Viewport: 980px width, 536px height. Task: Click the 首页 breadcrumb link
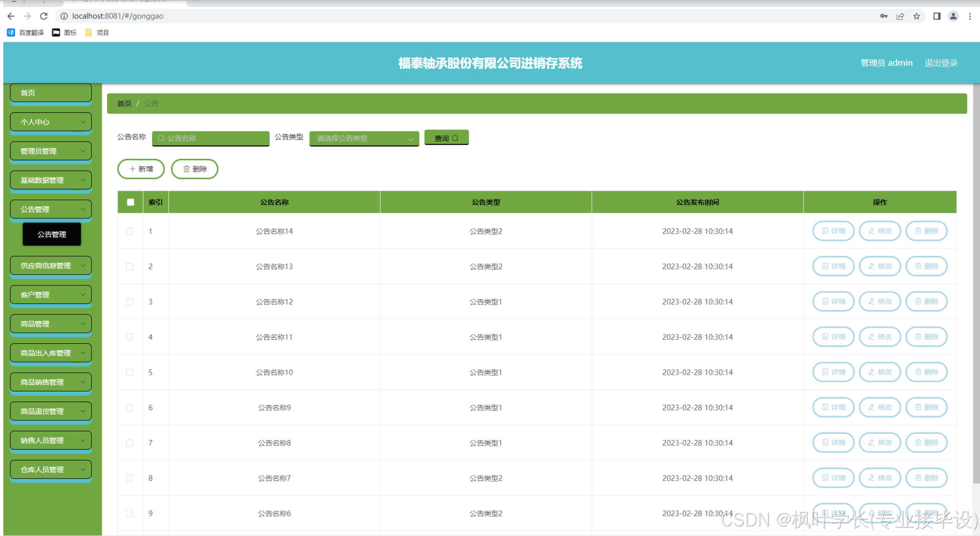coord(124,104)
